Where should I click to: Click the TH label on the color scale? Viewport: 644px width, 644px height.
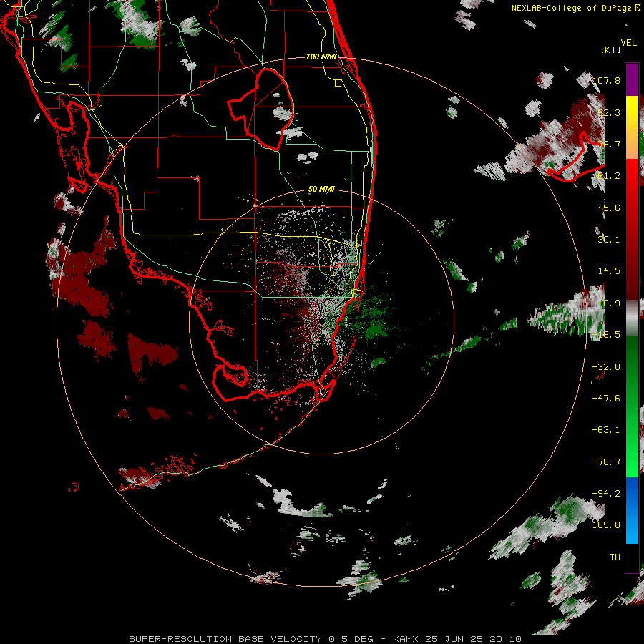pos(615,557)
